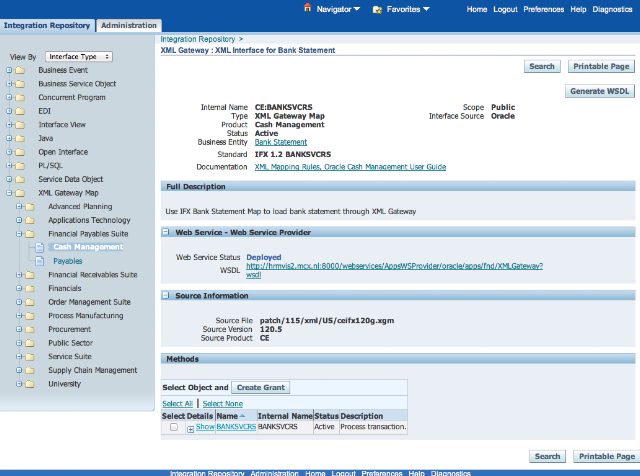Select Cash Management in the tree
Viewport: 640px width, 476px height.
pos(88,247)
